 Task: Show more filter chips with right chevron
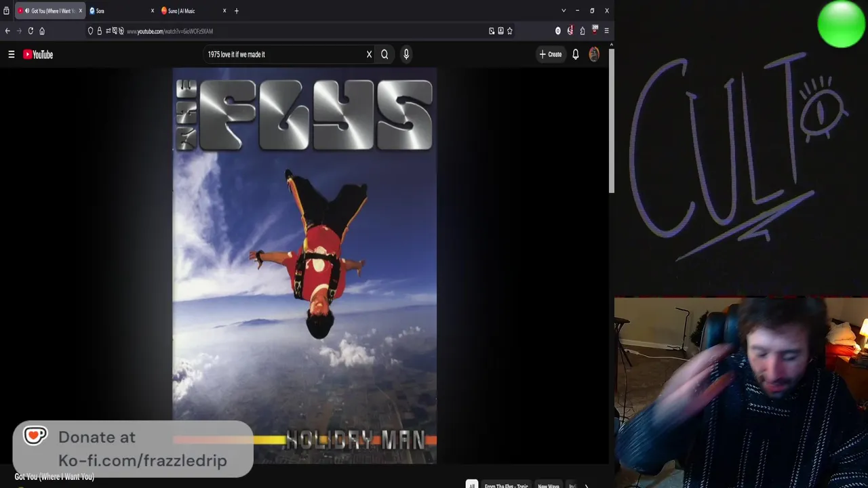[x=587, y=485]
